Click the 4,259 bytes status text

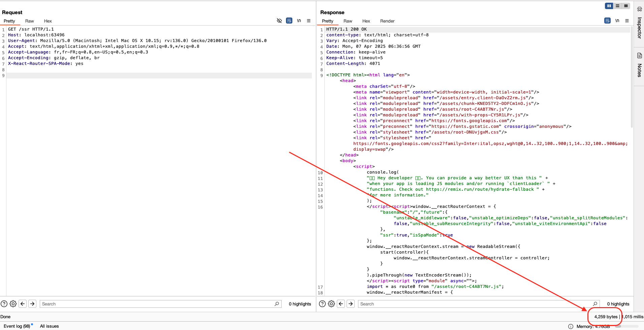(606, 317)
